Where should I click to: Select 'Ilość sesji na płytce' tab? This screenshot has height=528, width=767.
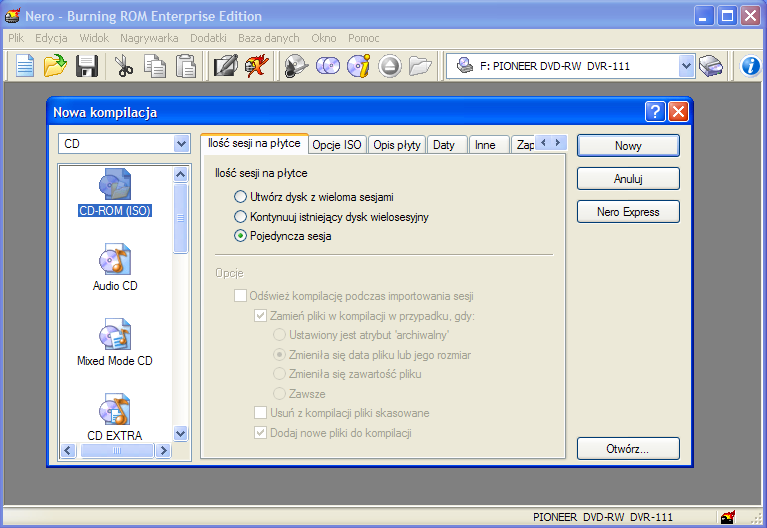(254, 143)
